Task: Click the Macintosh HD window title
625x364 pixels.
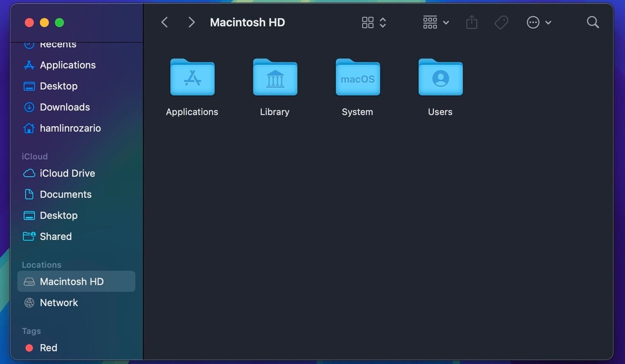Action: coord(247,22)
